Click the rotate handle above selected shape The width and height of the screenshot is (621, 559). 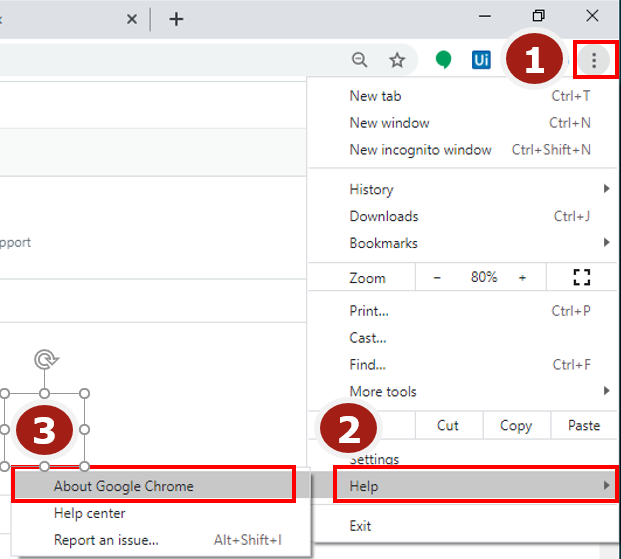point(46,359)
